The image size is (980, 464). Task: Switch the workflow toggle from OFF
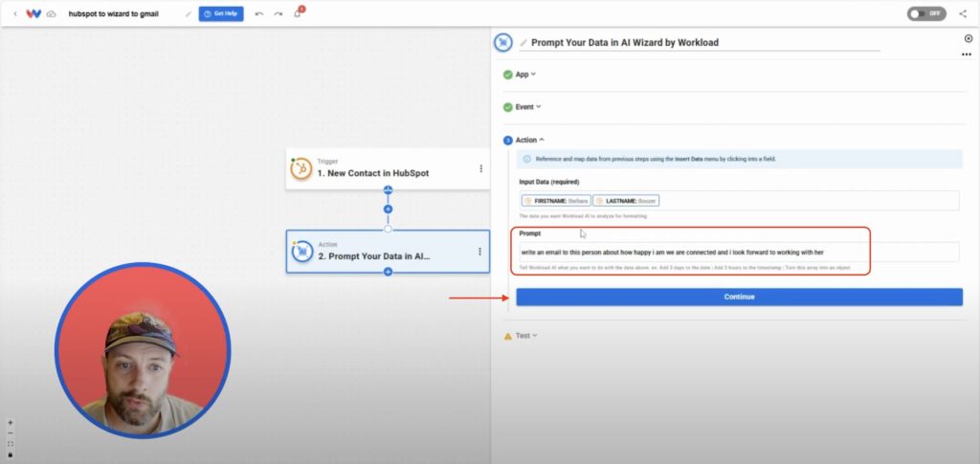coord(926,13)
